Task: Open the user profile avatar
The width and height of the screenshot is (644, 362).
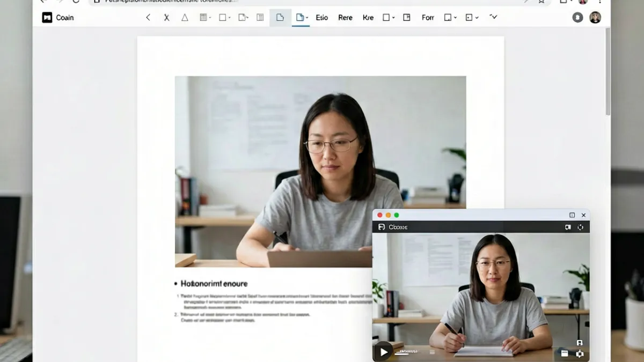Action: pos(595,18)
